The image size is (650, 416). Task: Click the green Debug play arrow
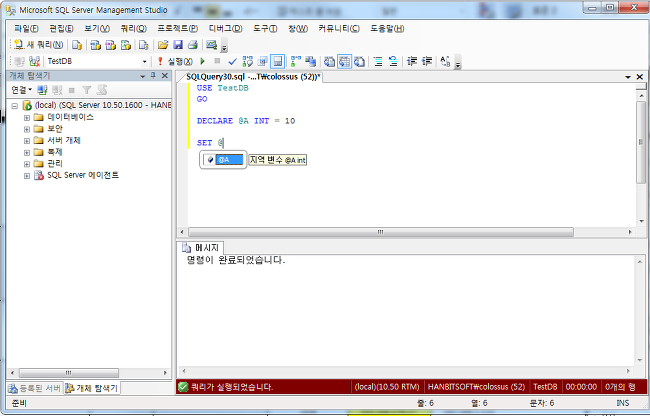point(203,61)
